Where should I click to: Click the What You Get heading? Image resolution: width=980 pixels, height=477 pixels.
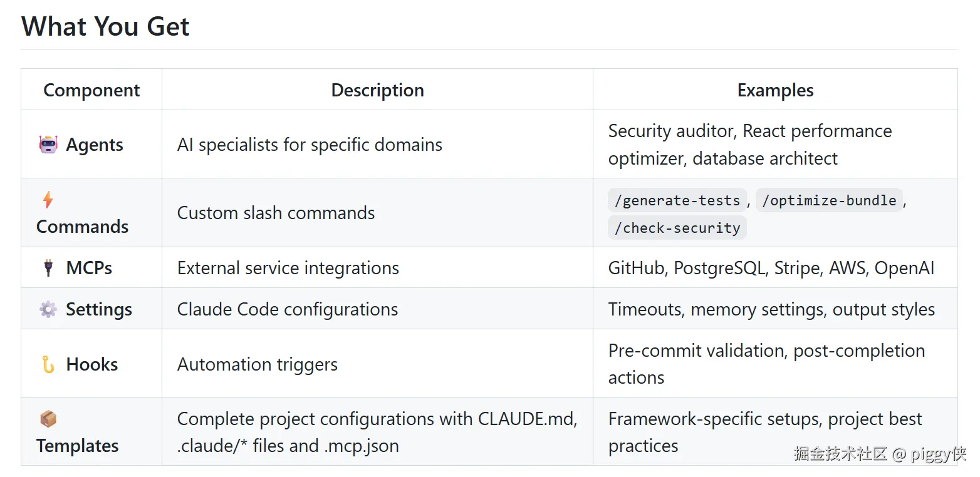point(105,26)
